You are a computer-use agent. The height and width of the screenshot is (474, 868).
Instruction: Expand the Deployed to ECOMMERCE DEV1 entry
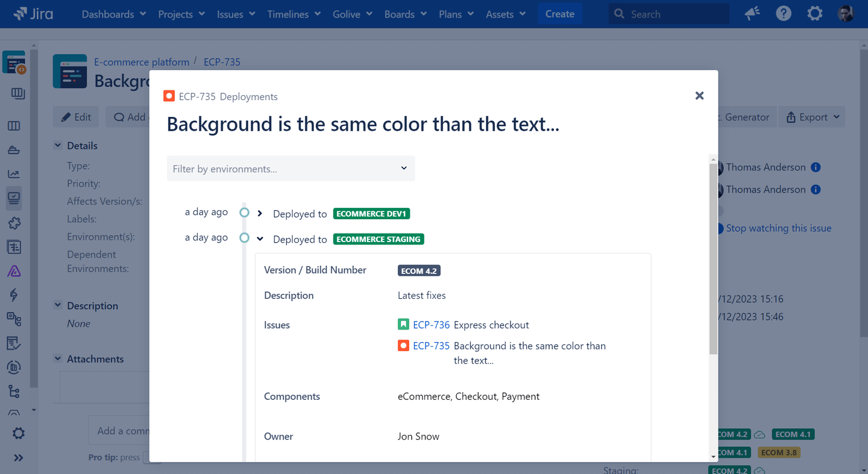(x=259, y=213)
